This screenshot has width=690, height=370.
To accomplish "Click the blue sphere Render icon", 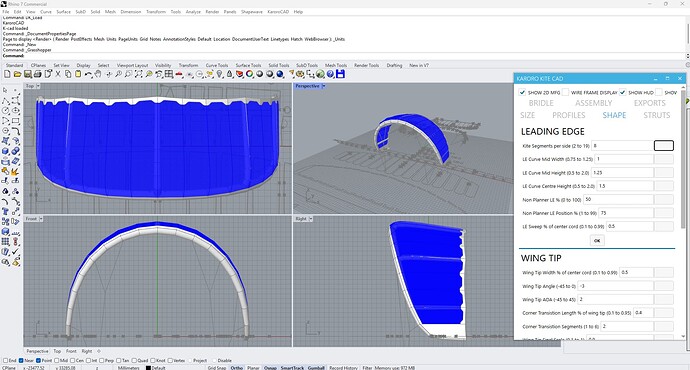I will [x=280, y=74].
